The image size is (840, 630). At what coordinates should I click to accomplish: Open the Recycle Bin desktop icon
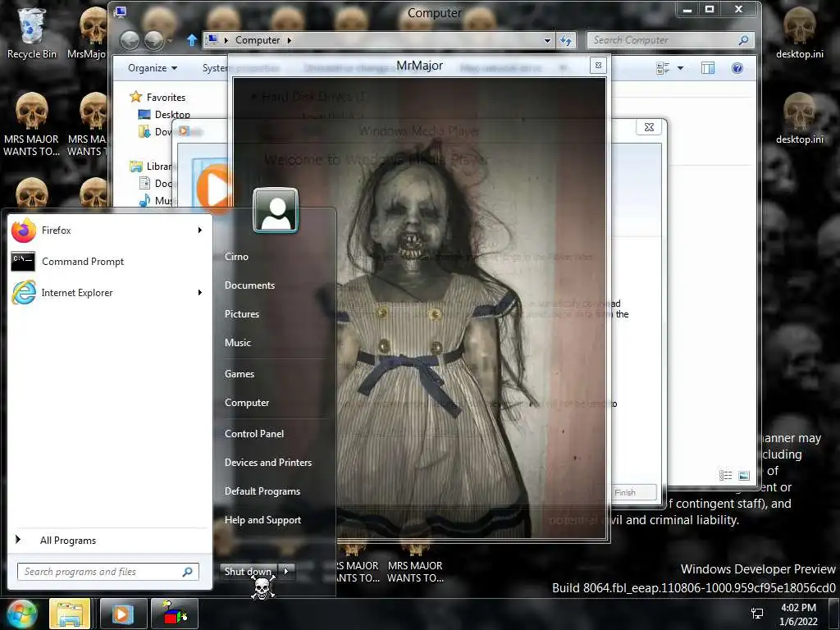31,33
